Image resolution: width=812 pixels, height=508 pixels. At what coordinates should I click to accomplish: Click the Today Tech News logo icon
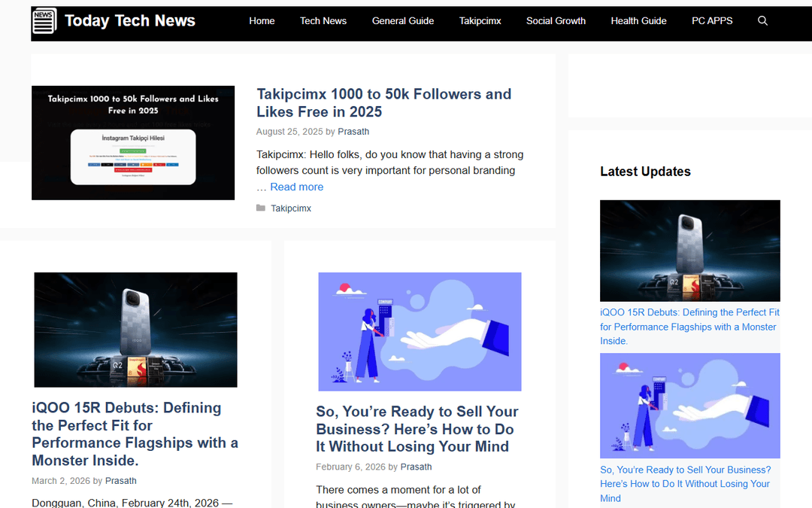[x=44, y=21]
